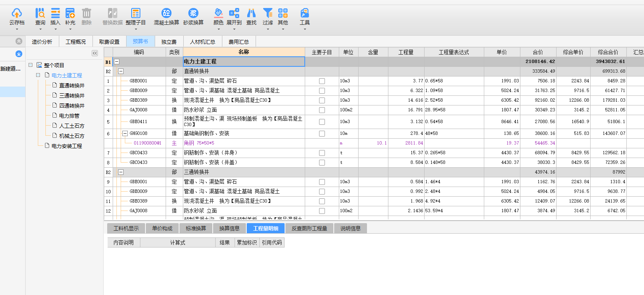Check 主要子目 box for row 3 GBE0389
The height and width of the screenshot is (295, 644).
click(x=322, y=100)
